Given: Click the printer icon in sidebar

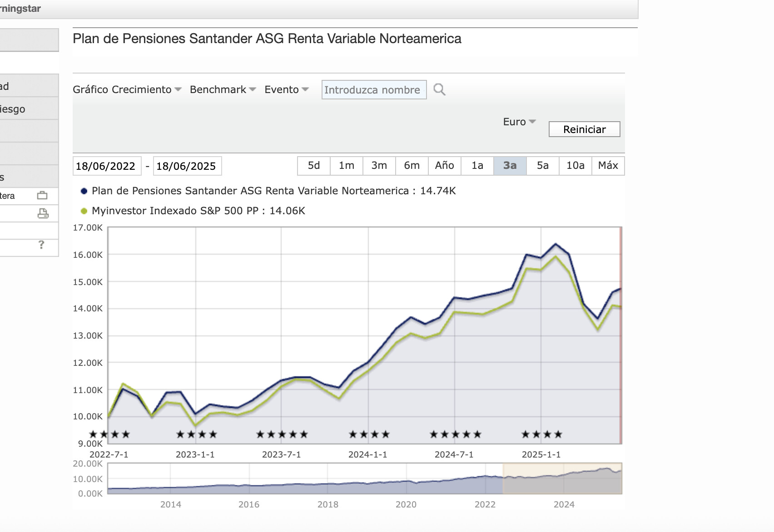Looking at the screenshot, I should (43, 213).
